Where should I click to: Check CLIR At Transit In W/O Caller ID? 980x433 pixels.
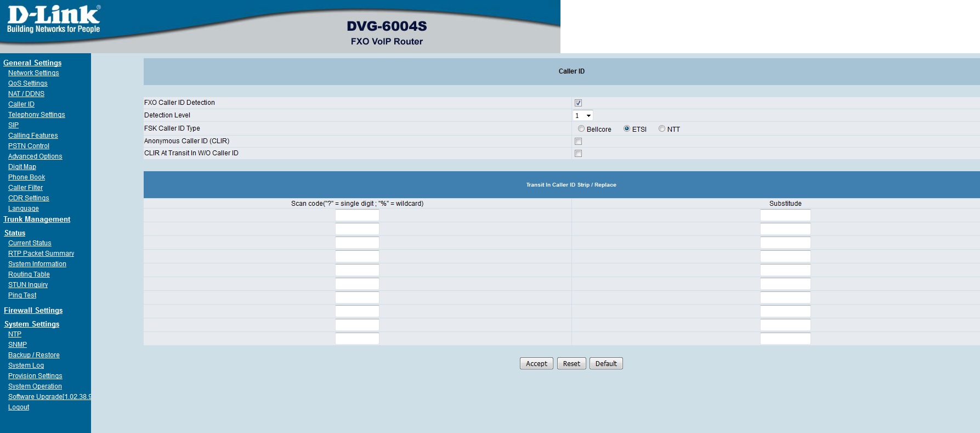578,154
